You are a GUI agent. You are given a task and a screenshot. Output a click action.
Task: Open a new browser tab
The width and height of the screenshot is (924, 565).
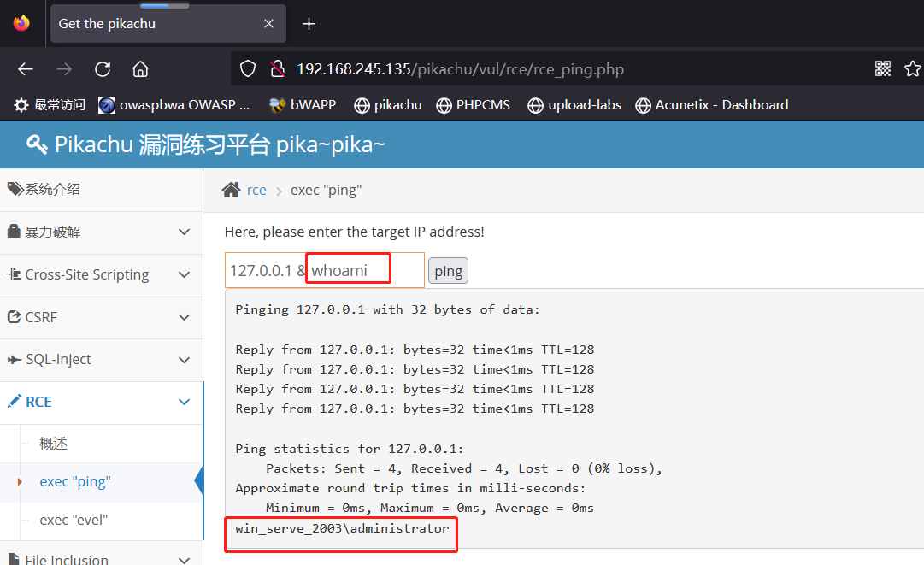tap(309, 24)
